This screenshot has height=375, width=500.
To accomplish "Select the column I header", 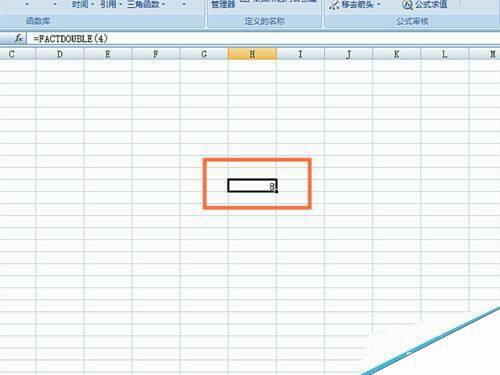I will coord(300,54).
